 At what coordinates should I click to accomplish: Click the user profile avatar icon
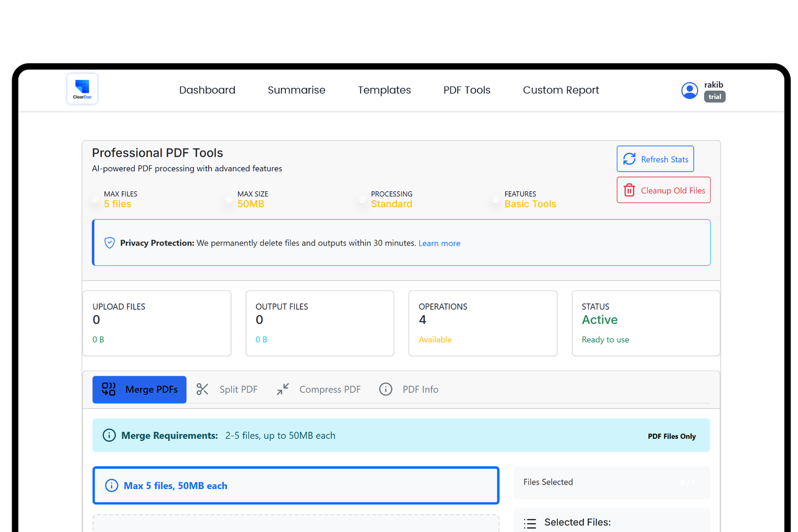coord(689,90)
